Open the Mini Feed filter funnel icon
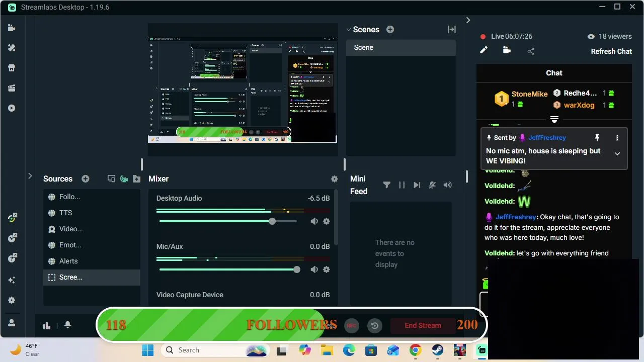The width and height of the screenshot is (644, 362). pyautogui.click(x=386, y=185)
